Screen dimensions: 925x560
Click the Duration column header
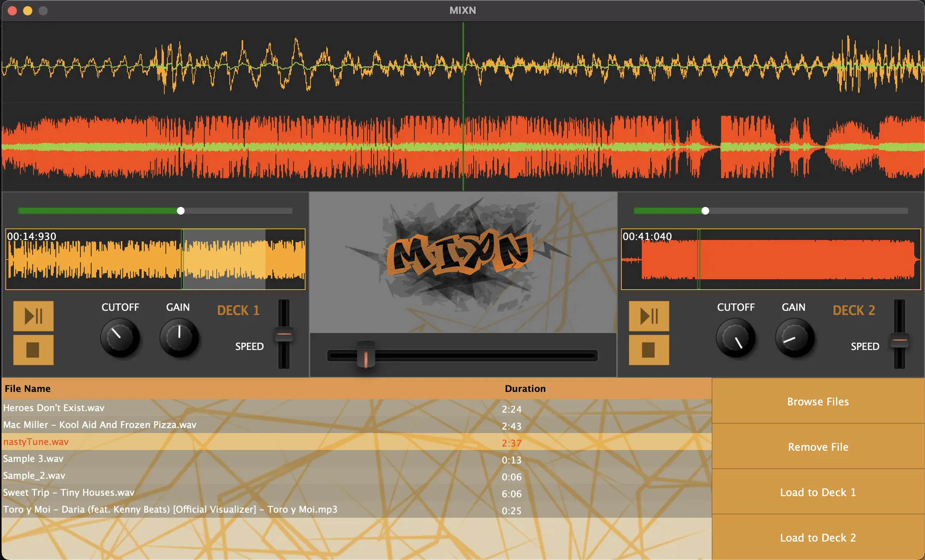point(525,388)
